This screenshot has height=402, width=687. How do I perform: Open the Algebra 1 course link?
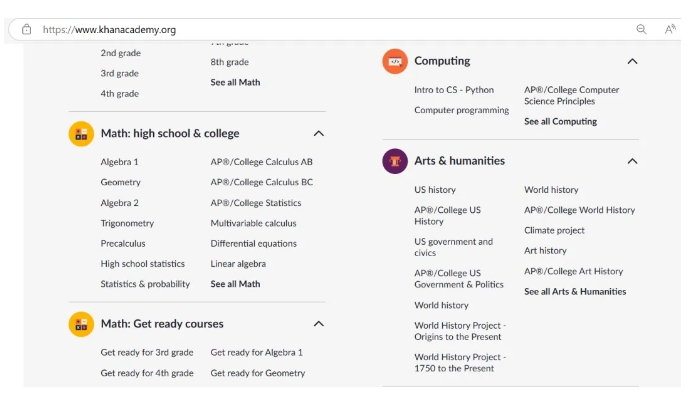click(x=119, y=162)
